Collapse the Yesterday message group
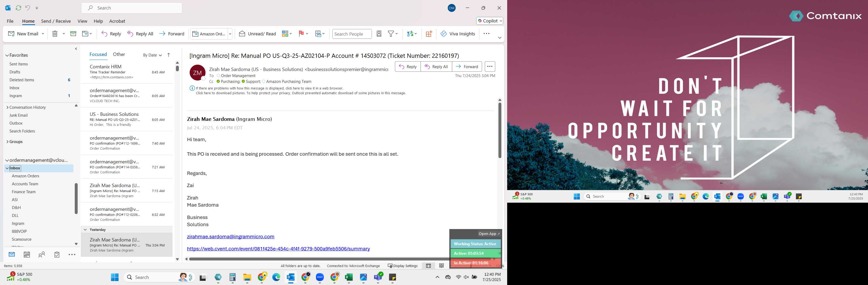The width and height of the screenshot is (868, 285). (x=85, y=230)
